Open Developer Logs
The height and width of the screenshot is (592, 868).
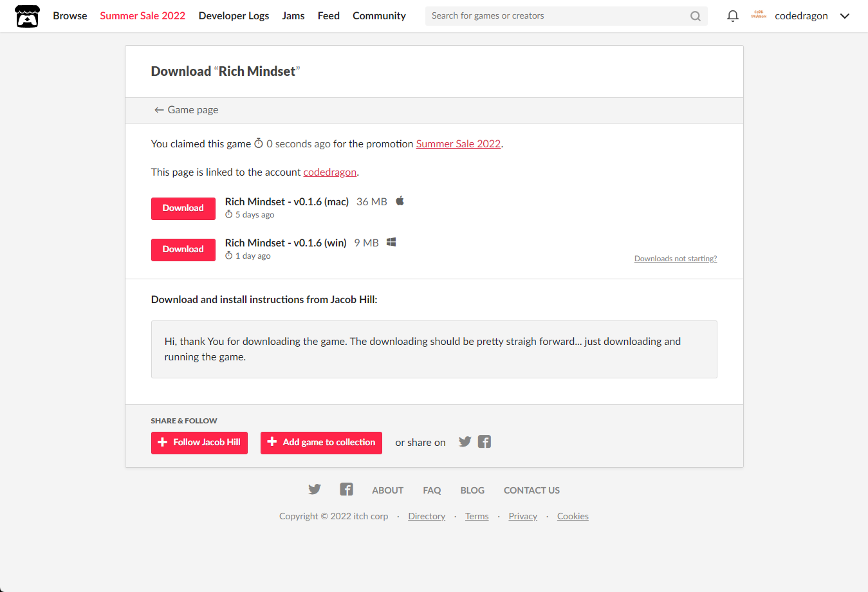(x=234, y=16)
